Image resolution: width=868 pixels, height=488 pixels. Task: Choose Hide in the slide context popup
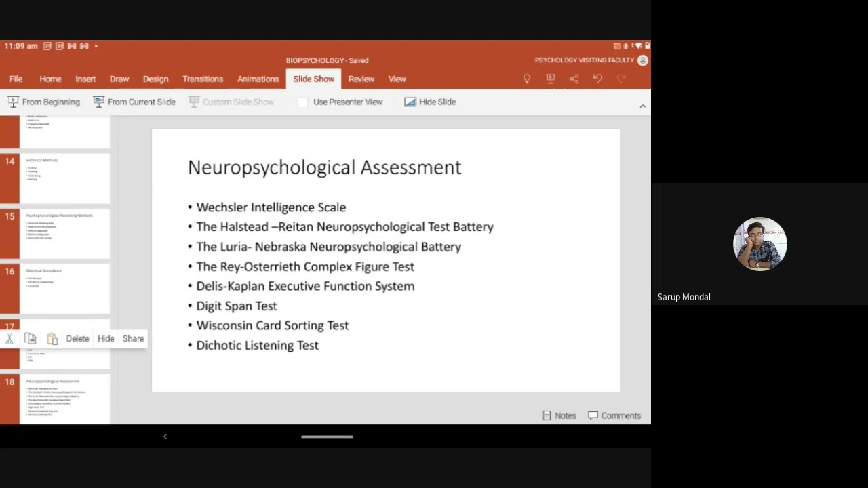[x=106, y=339]
